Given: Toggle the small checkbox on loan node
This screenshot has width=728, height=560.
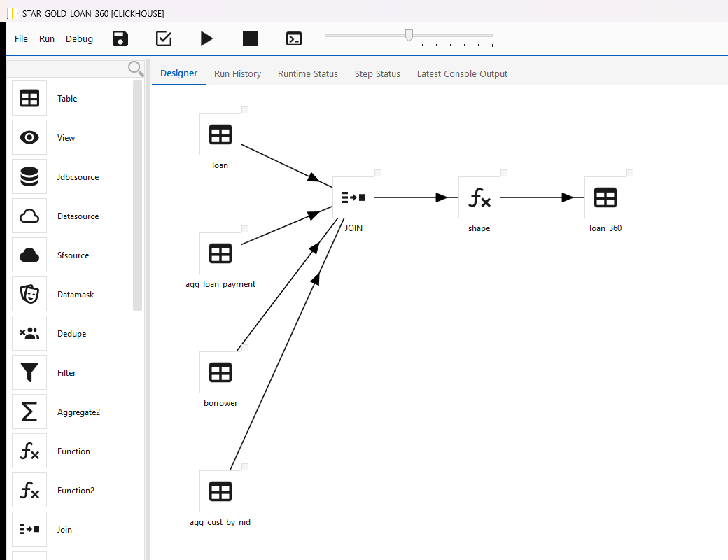Looking at the screenshot, I should 245,110.
